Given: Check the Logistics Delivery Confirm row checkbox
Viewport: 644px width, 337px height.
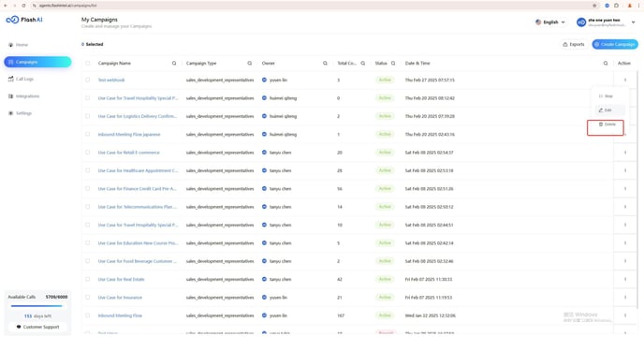Looking at the screenshot, I should pyautogui.click(x=87, y=116).
